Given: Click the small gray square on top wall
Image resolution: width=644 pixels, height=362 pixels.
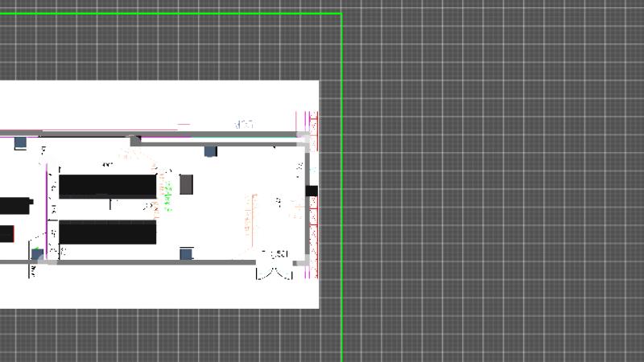Looking at the screenshot, I should [x=135, y=140].
